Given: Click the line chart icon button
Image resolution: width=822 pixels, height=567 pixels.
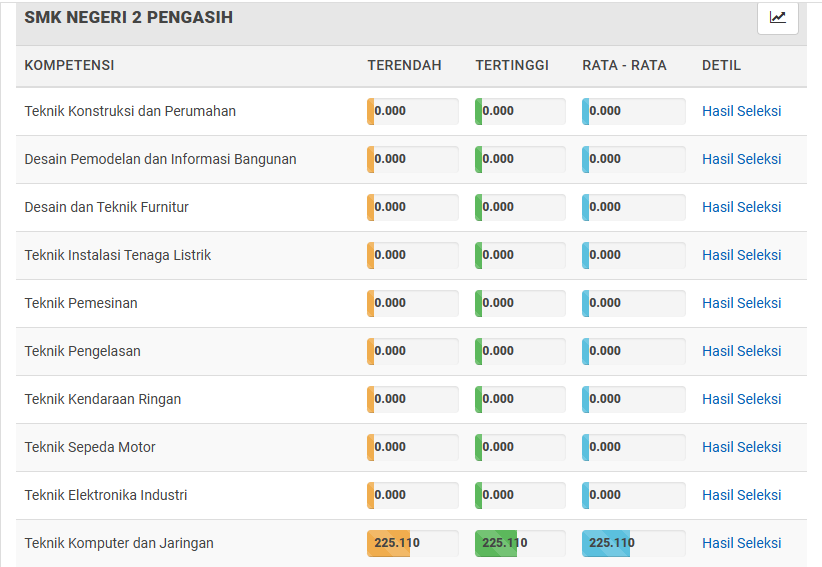Looking at the screenshot, I should (777, 17).
